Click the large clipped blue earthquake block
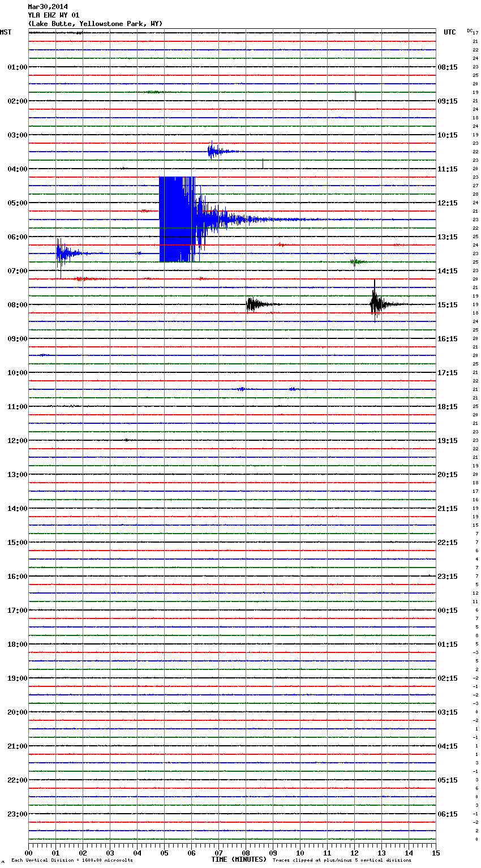The width and height of the screenshot is (481, 868). 177,219
